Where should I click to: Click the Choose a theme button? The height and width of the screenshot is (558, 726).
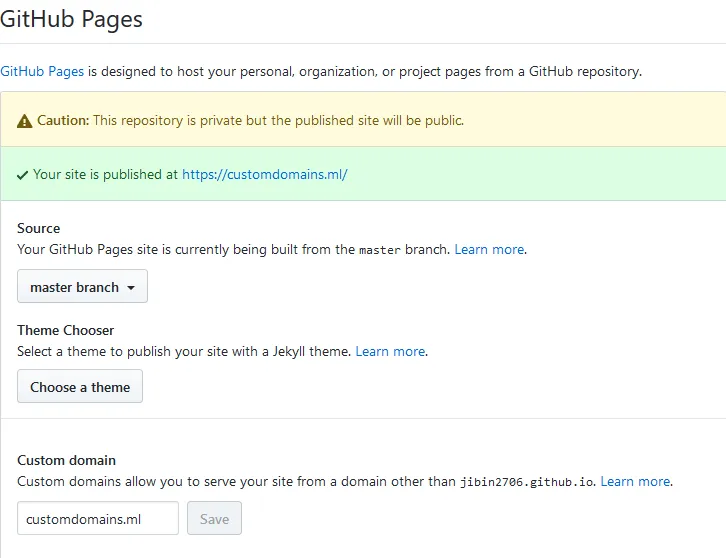click(80, 386)
